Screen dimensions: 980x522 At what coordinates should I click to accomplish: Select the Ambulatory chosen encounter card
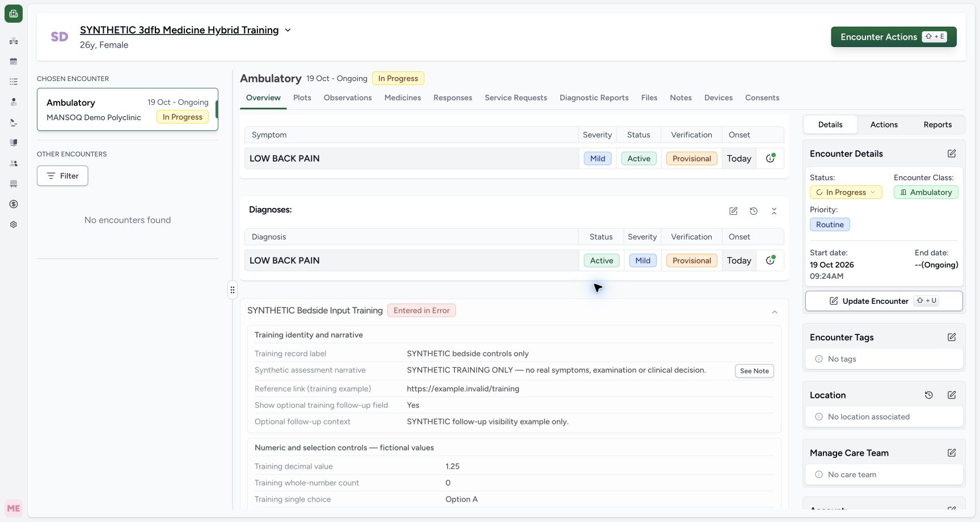pos(128,109)
